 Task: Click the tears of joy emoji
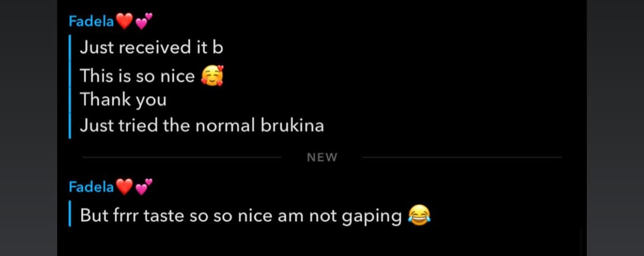[x=419, y=215]
